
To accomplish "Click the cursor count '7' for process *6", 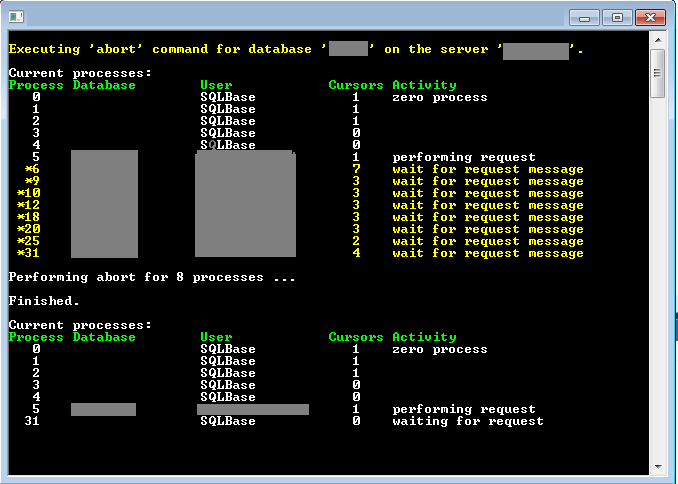I will pos(356,169).
